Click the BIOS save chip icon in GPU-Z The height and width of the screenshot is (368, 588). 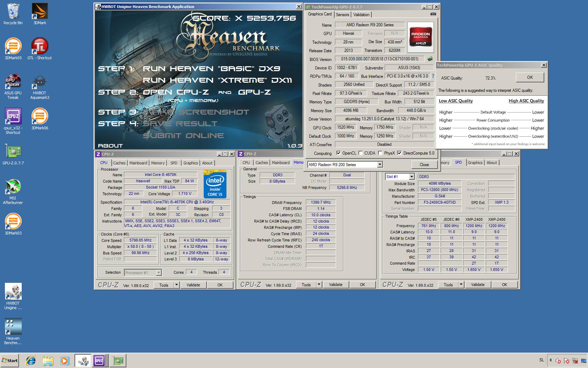(430, 59)
